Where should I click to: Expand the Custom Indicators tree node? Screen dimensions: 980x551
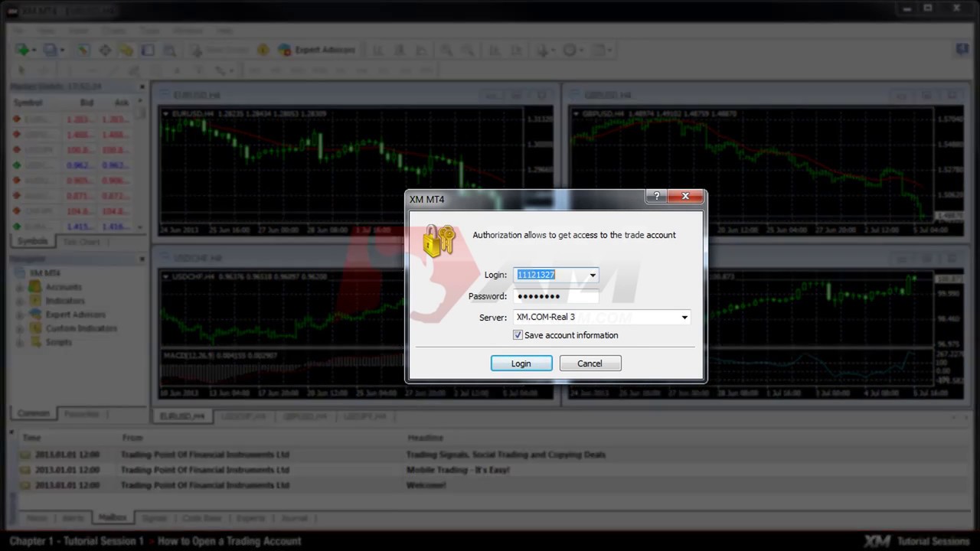coord(20,329)
